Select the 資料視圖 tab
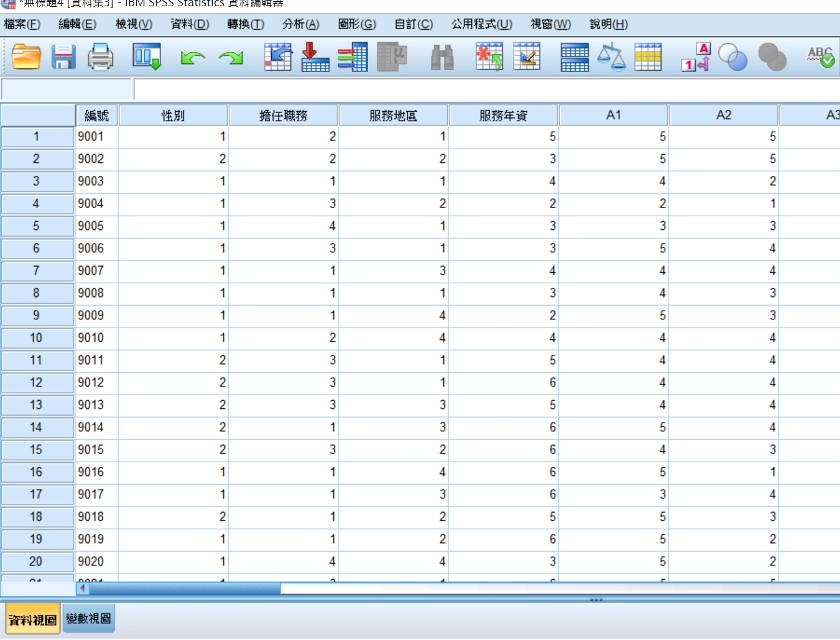Screen dimensions: 840x640 click(x=32, y=619)
